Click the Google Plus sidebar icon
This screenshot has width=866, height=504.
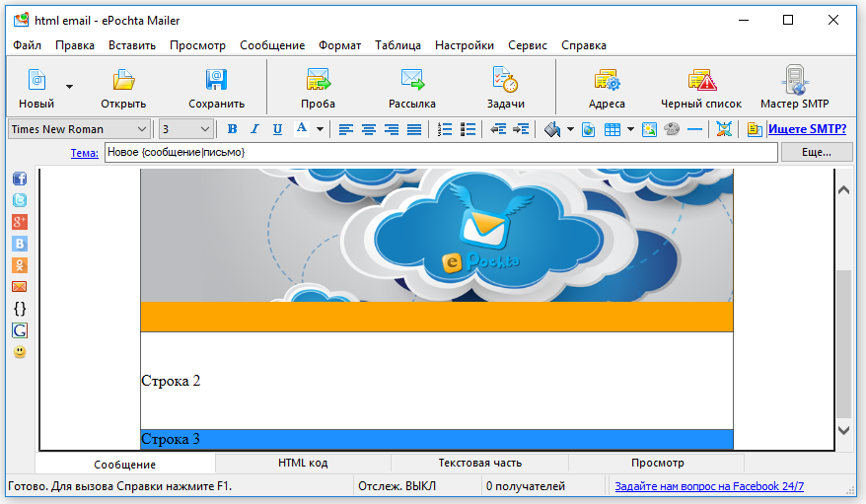coord(20,222)
